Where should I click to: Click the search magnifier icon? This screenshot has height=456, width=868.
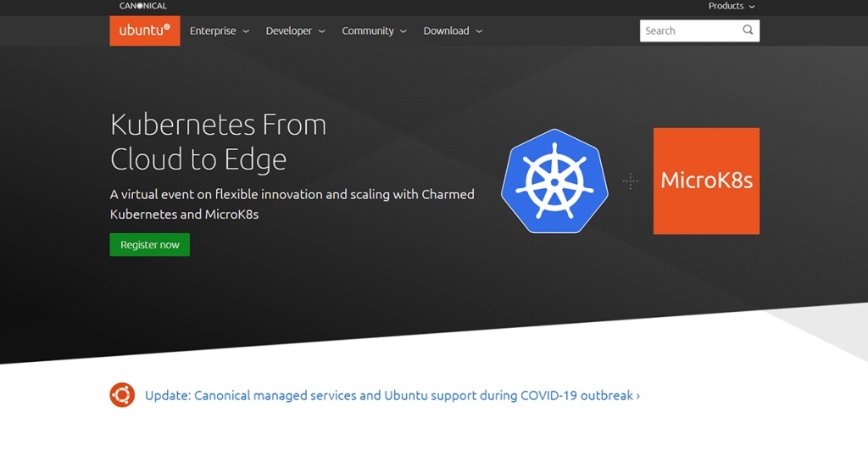tap(748, 31)
